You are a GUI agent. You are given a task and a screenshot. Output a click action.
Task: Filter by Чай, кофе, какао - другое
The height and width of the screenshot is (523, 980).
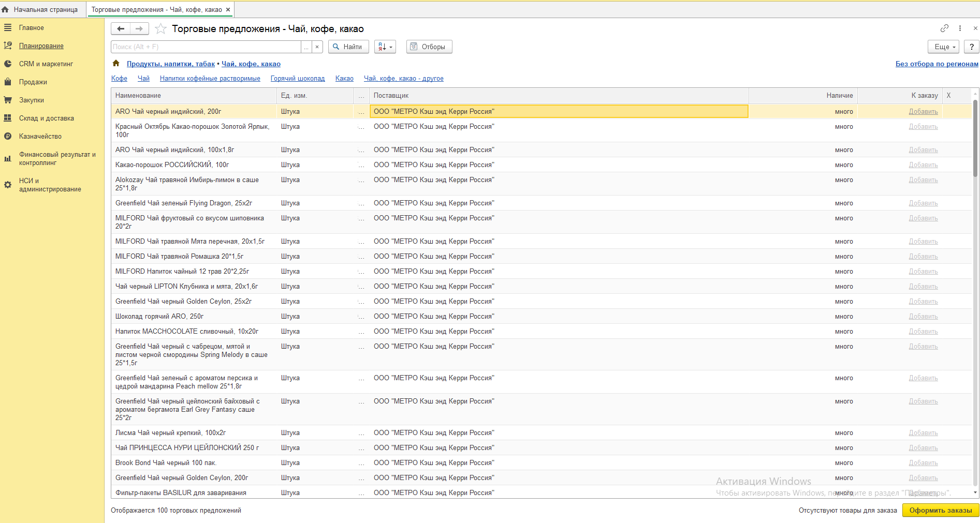(404, 78)
